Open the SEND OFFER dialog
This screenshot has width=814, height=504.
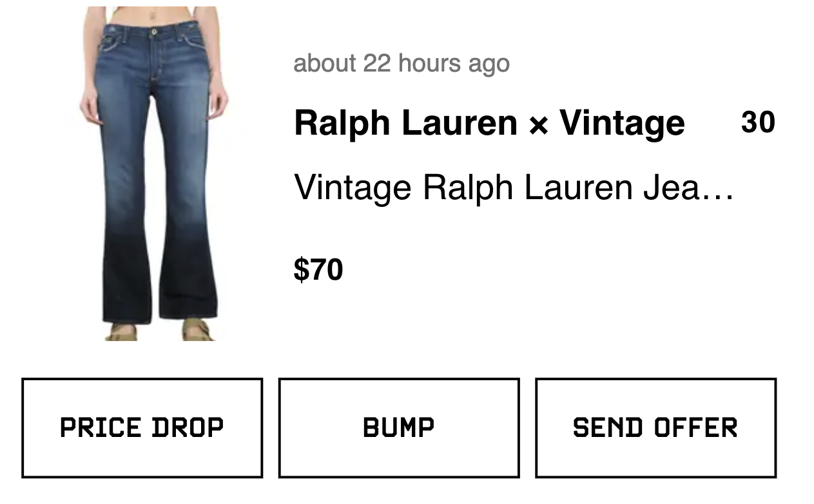[655, 428]
